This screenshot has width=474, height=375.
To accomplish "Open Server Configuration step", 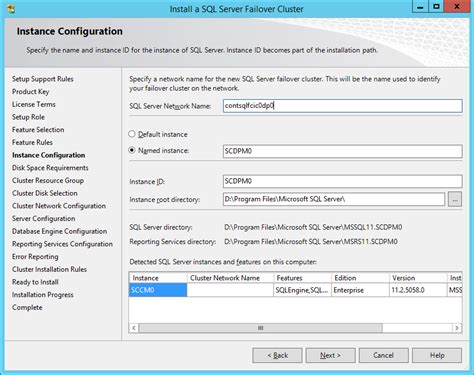I will click(44, 219).
